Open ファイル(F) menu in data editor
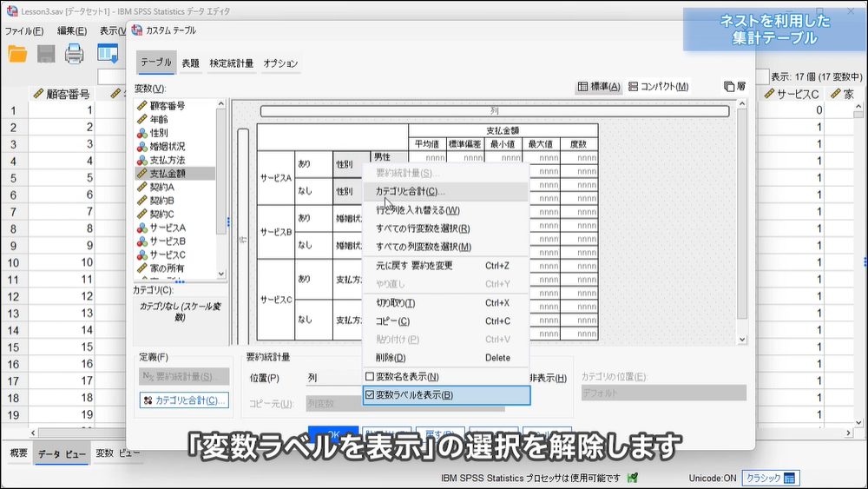This screenshot has height=489, width=868. [23, 31]
